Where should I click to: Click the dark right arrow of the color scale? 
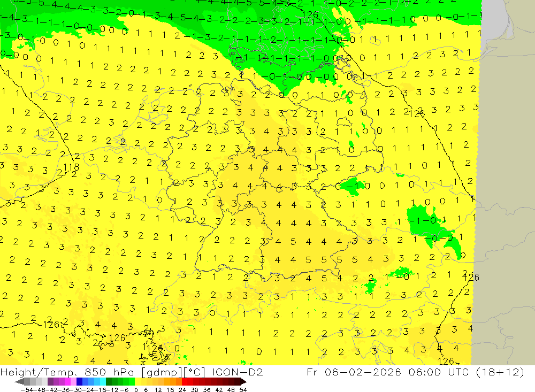tap(243, 382)
